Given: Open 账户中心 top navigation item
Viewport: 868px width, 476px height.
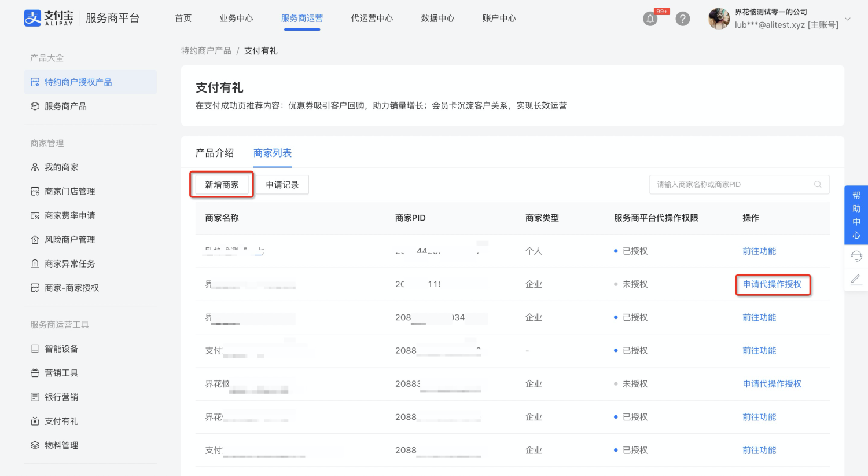Looking at the screenshot, I should point(499,18).
